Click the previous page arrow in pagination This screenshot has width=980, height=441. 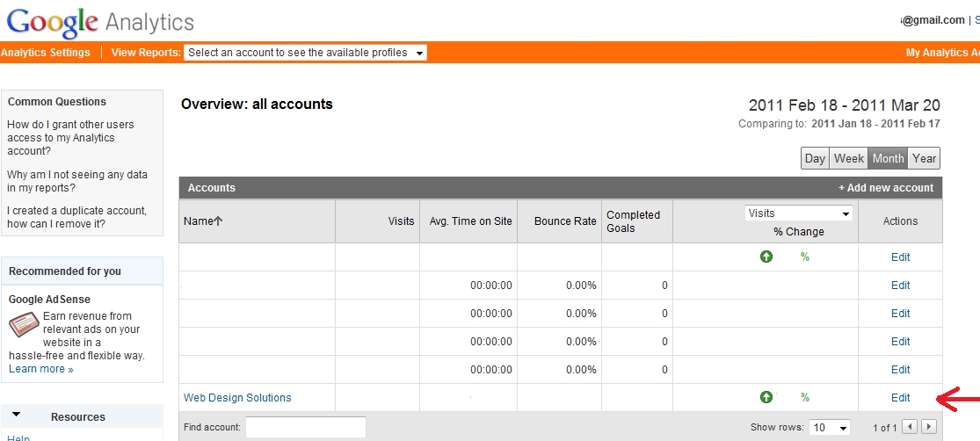click(911, 427)
